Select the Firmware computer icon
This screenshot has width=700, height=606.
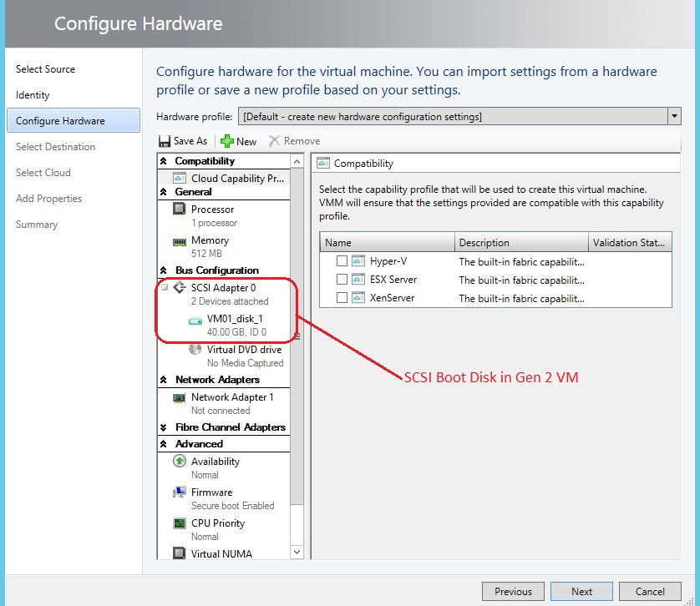click(180, 492)
